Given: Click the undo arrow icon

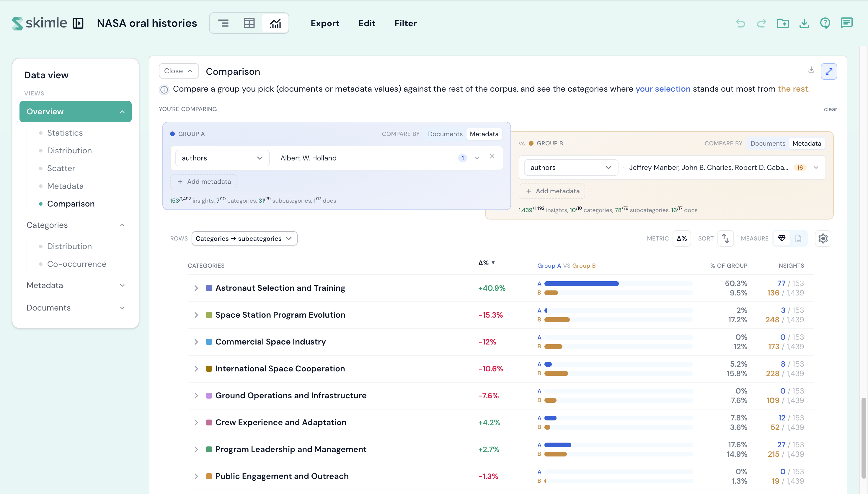Looking at the screenshot, I should (740, 23).
